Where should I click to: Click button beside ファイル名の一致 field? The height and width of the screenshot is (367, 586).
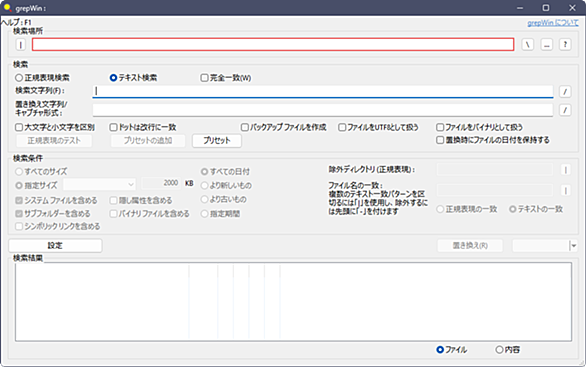[x=566, y=191]
